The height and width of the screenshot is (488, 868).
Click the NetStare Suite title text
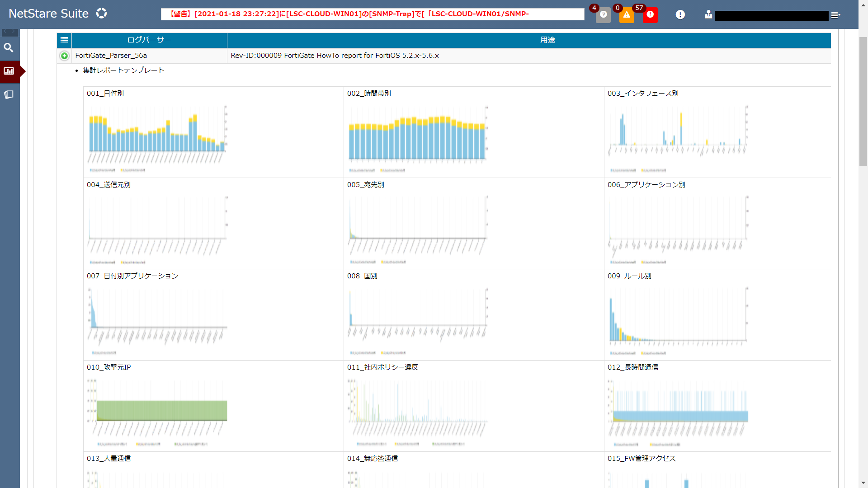(x=49, y=14)
